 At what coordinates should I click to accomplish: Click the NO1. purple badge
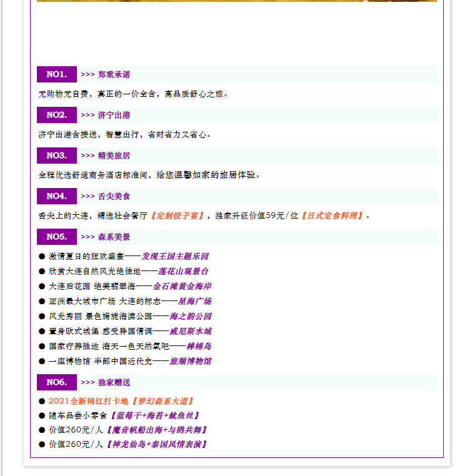[57, 74]
